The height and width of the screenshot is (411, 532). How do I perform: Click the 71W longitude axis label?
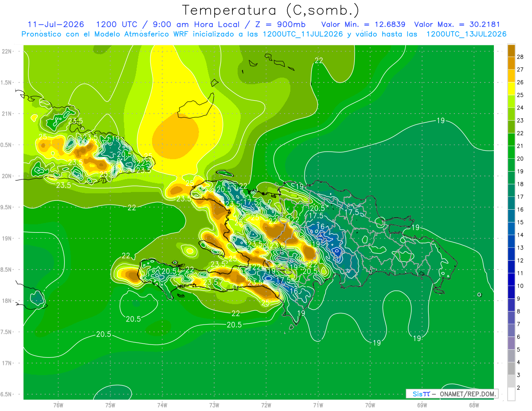[x=318, y=405]
